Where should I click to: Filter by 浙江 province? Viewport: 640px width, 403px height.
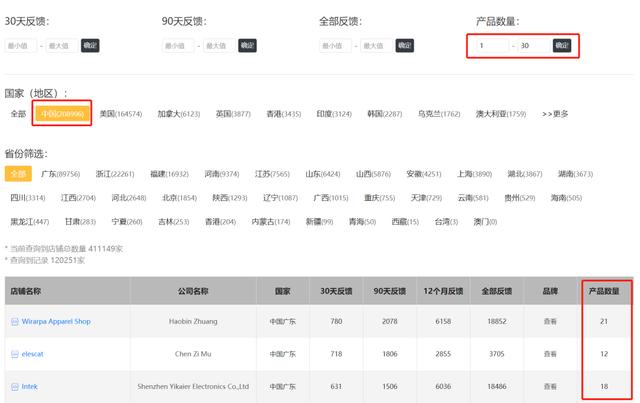tap(115, 174)
